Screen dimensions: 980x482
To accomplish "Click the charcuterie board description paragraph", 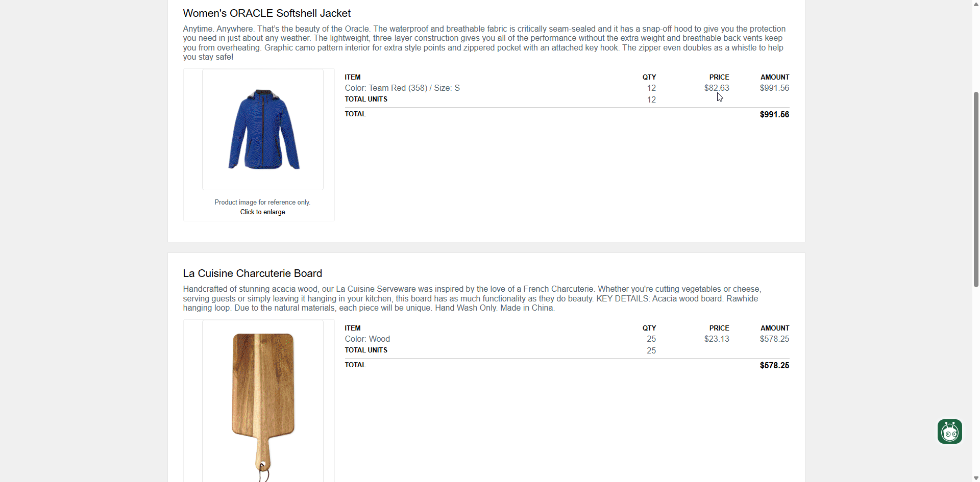I will point(472,298).
